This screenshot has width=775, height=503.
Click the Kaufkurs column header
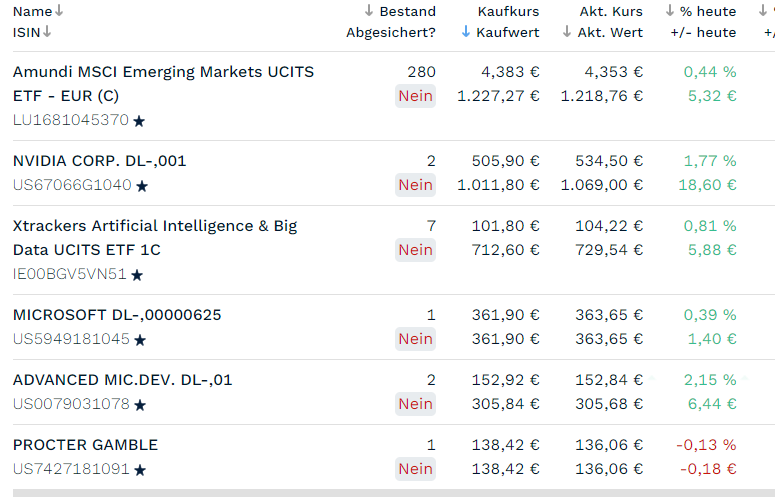coord(508,11)
